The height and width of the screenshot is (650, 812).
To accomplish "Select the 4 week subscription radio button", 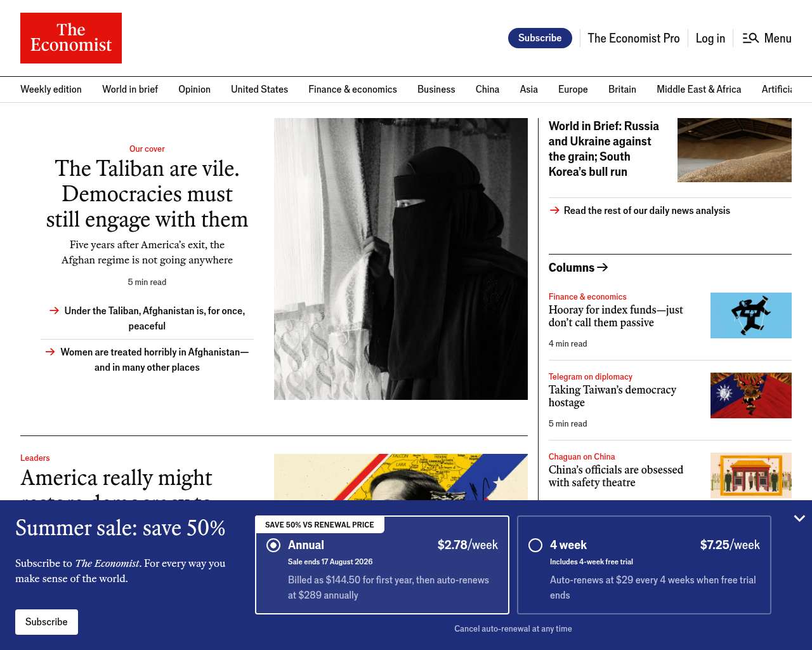I will (x=535, y=545).
